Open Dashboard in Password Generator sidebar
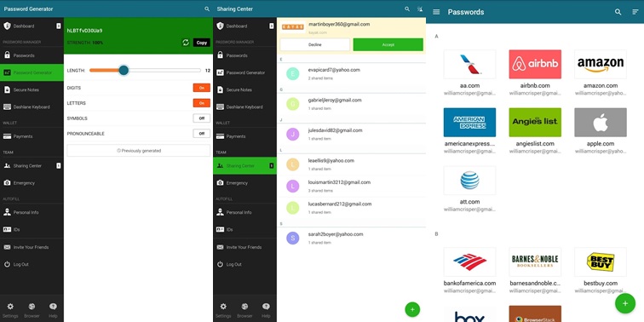The width and height of the screenshot is (644, 322). point(32,26)
